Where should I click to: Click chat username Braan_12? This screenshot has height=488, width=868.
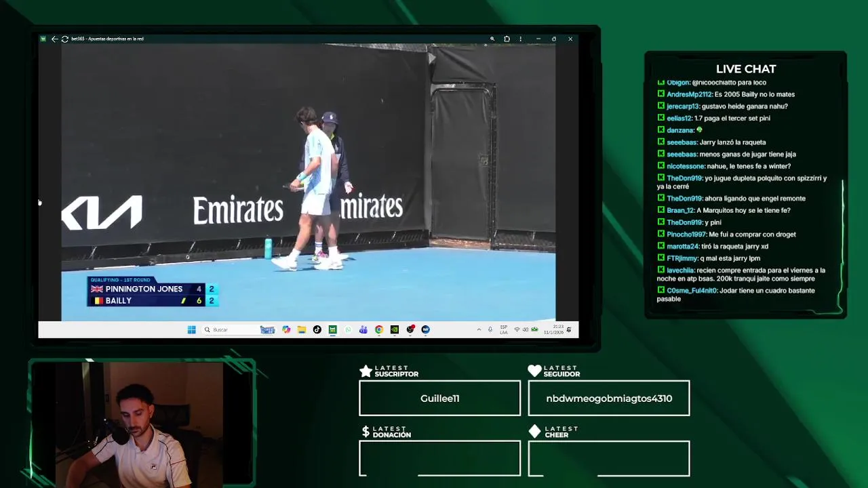(681, 210)
